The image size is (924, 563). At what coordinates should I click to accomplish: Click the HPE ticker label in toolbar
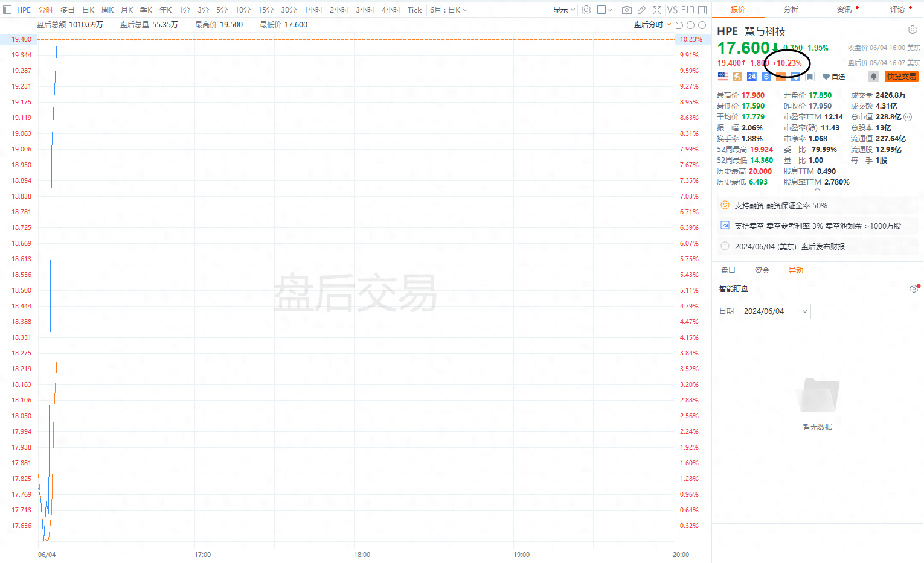coord(24,10)
